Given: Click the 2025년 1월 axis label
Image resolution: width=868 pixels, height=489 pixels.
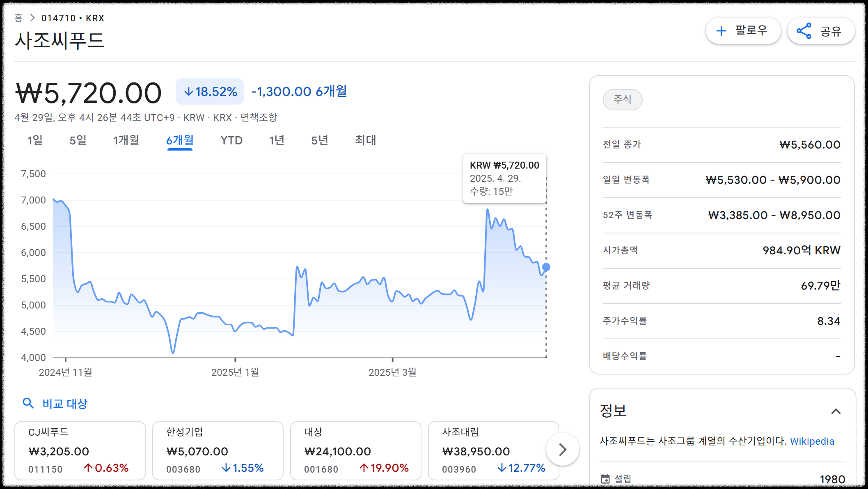Looking at the screenshot, I should tap(235, 372).
